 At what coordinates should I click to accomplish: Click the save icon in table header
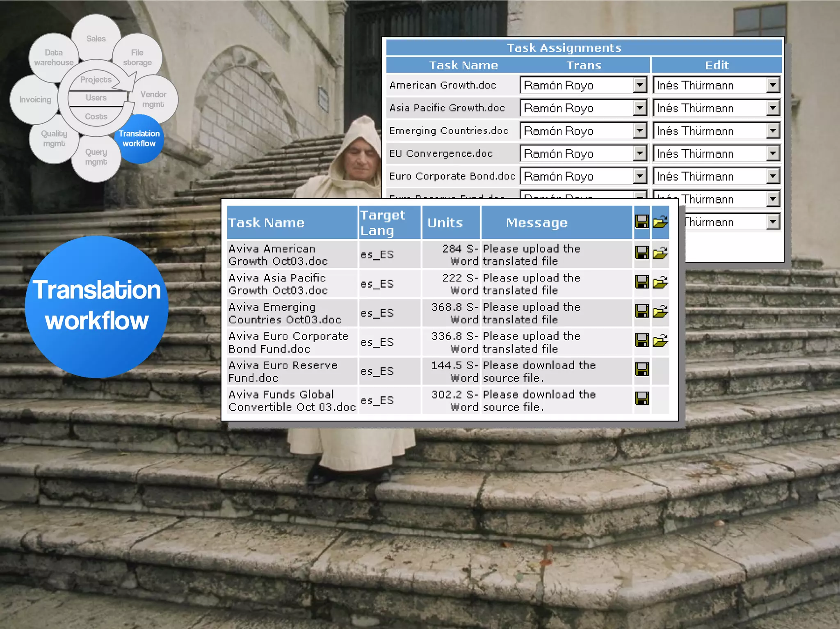[641, 222]
